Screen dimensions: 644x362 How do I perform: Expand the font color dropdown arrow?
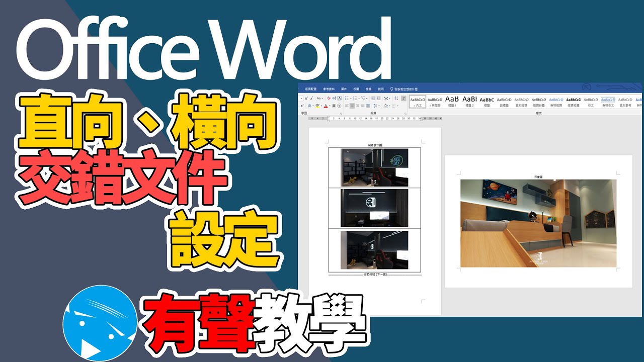(x=330, y=106)
